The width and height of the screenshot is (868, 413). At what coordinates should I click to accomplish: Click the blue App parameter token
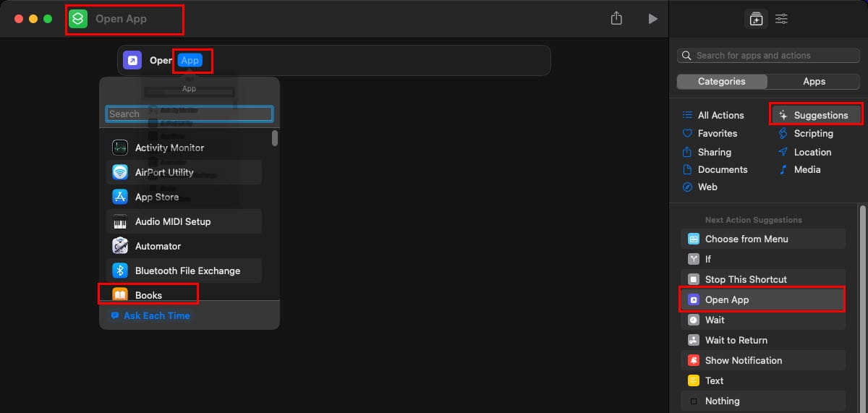(190, 60)
